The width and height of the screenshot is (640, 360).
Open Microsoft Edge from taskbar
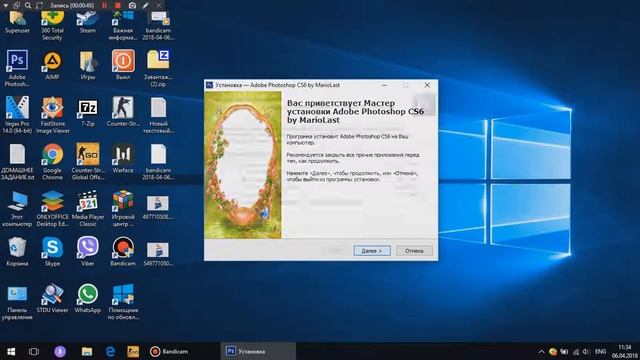click(110, 351)
